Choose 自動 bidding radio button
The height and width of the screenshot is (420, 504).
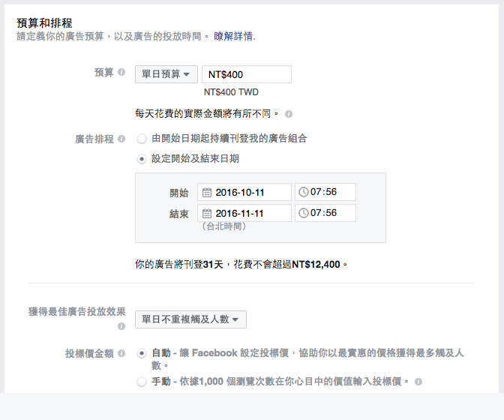pyautogui.click(x=142, y=352)
